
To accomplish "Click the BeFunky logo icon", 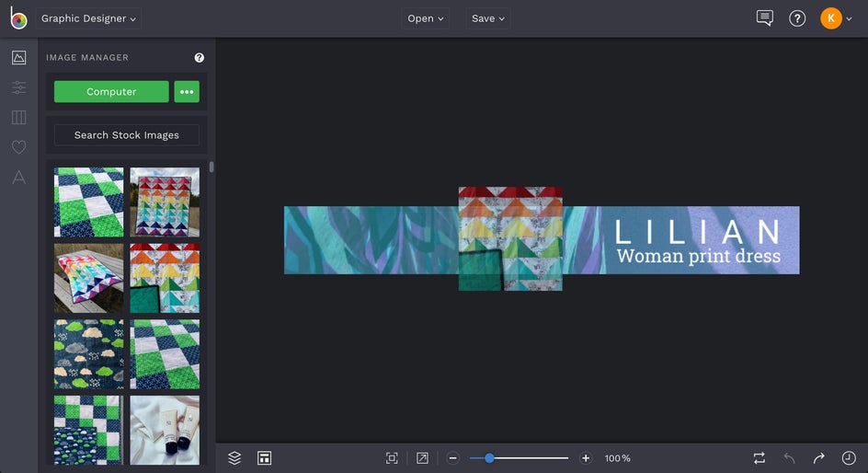I will 18,18.
